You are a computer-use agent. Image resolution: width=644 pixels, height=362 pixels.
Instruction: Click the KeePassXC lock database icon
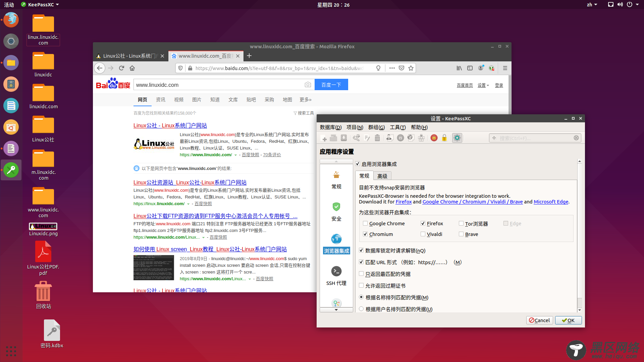(x=444, y=138)
